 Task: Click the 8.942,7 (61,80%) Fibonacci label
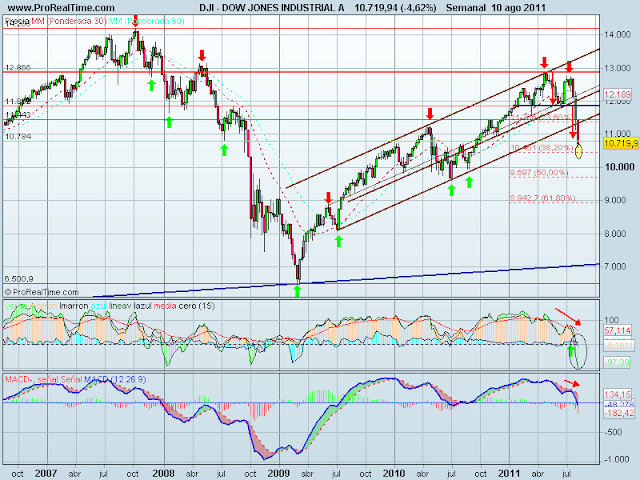click(542, 198)
